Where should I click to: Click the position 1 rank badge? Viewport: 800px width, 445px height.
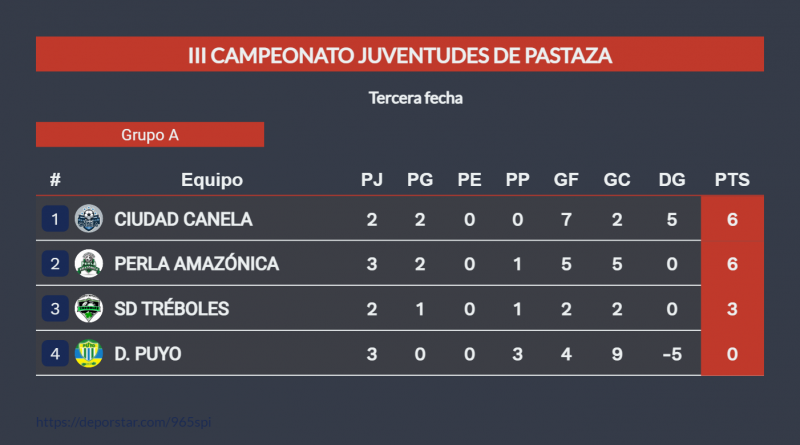[55, 218]
